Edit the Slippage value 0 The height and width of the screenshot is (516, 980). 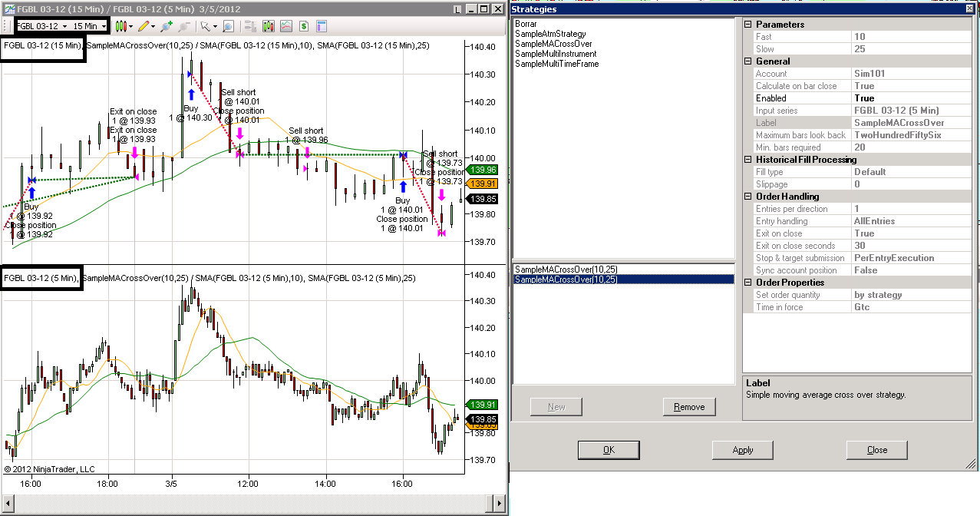911,184
